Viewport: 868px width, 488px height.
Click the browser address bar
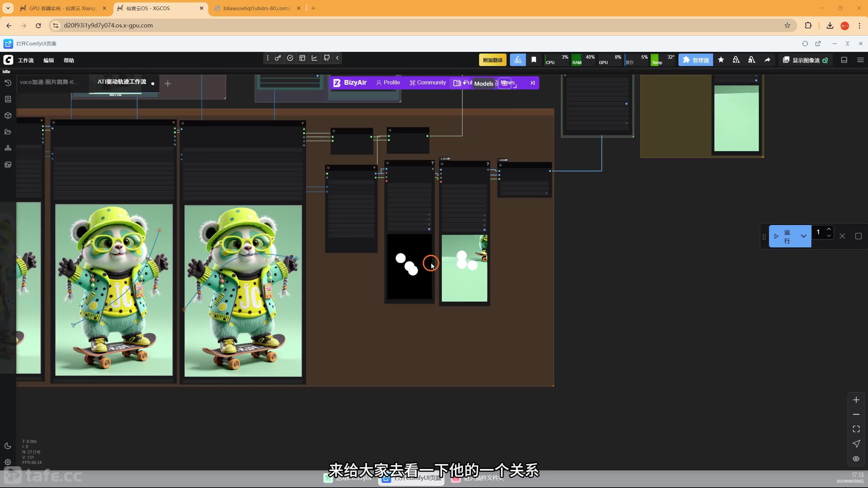pyautogui.click(x=420, y=25)
